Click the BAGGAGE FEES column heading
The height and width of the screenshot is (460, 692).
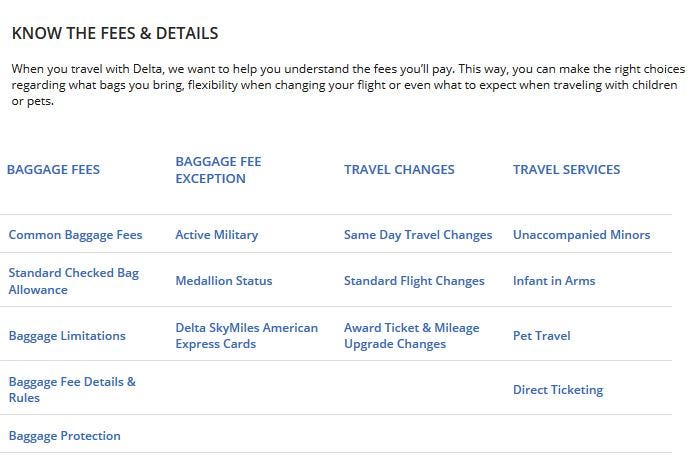pos(53,170)
